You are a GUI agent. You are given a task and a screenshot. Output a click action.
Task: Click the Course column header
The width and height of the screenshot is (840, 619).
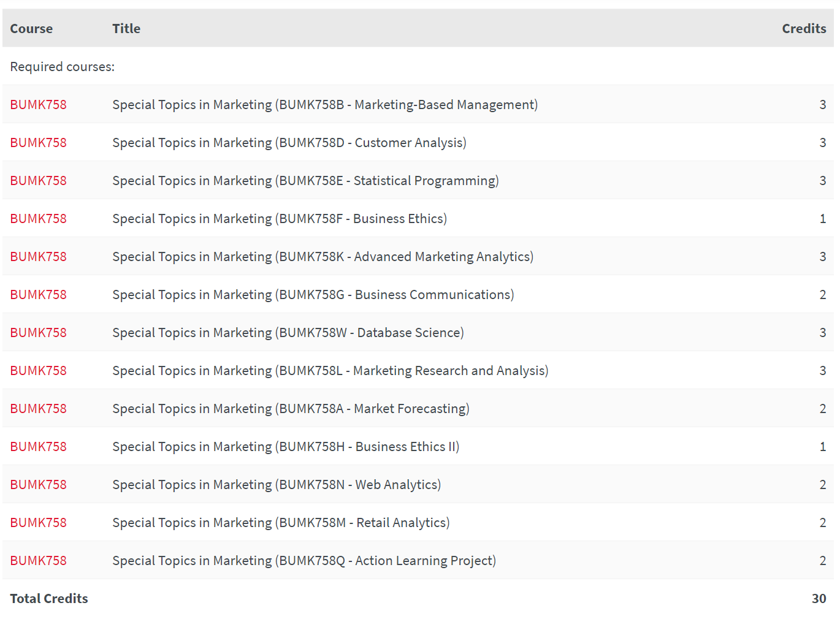point(31,29)
